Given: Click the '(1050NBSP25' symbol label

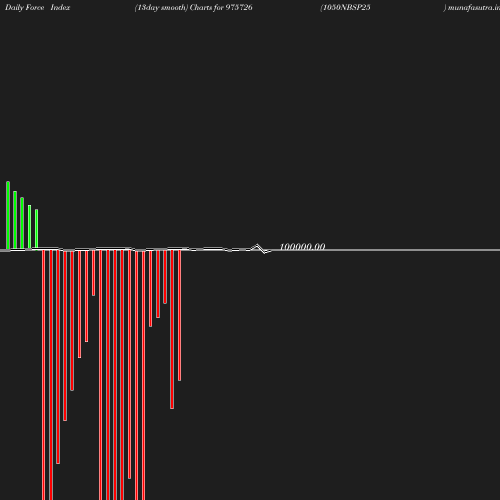Looking at the screenshot, I should (x=345, y=8).
